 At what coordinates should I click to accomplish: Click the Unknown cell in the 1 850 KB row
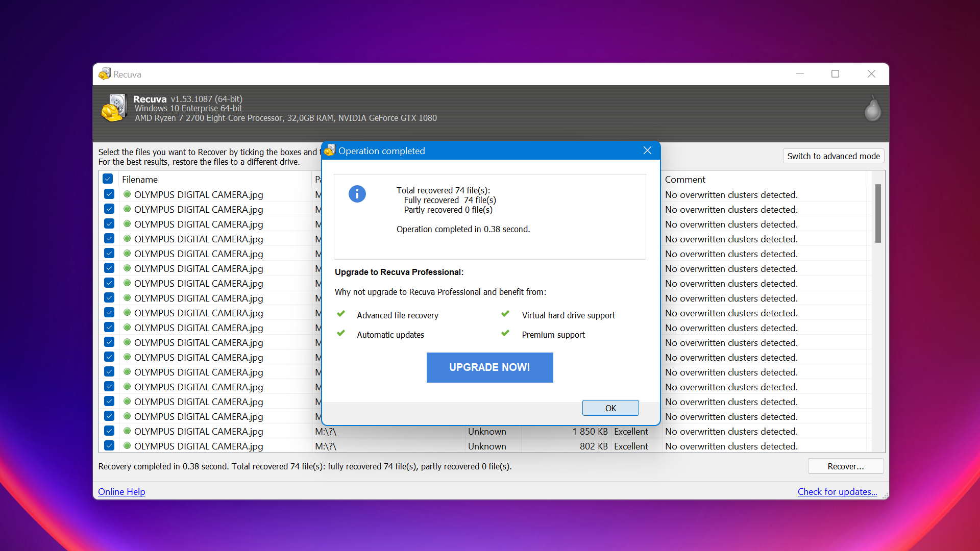pos(487,432)
